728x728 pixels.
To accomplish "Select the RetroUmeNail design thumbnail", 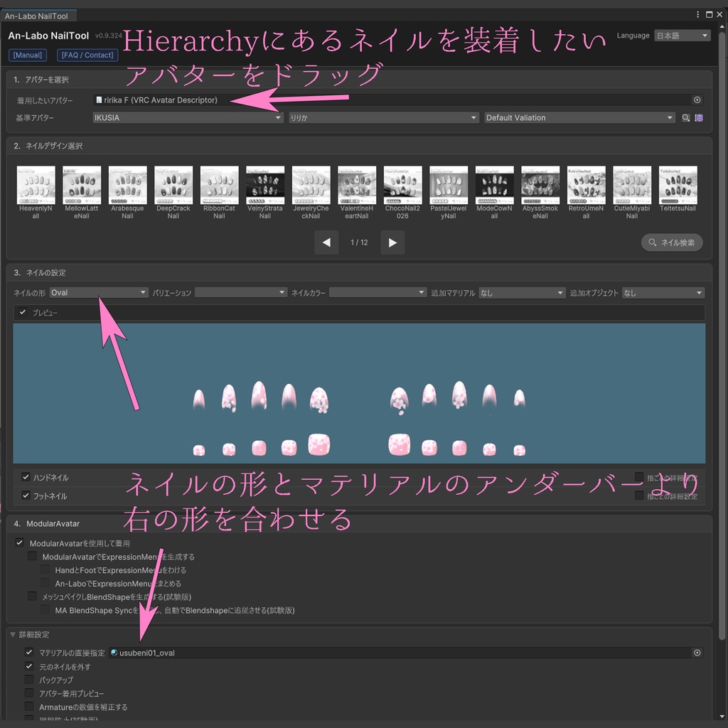I will coord(587,186).
